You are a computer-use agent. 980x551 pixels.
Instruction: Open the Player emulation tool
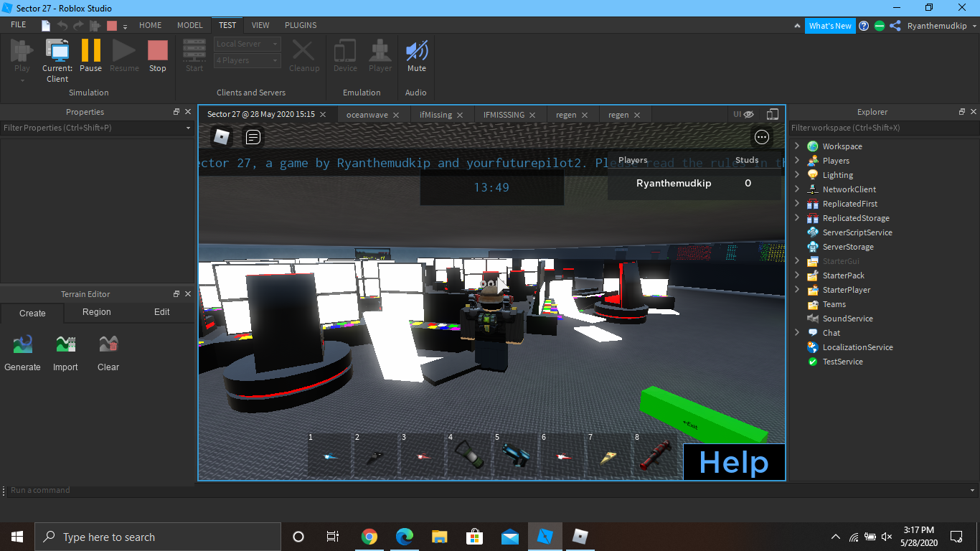380,56
